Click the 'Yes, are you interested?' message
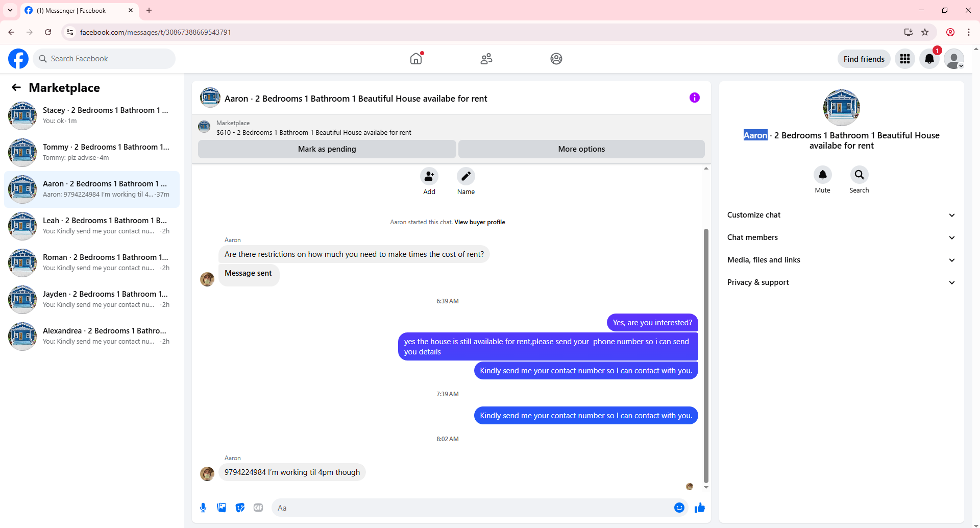The height and width of the screenshot is (528, 980). click(652, 323)
